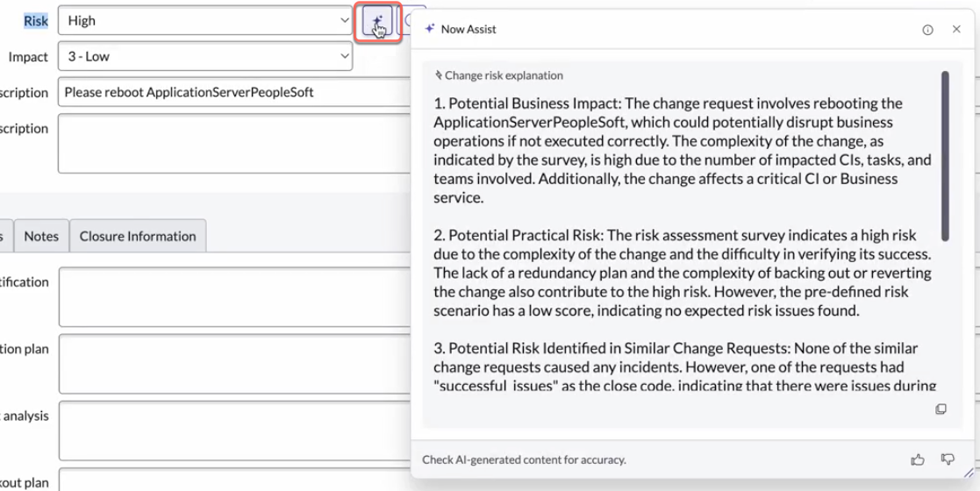Click the Now Assist sparkle icon in panel title

[429, 29]
